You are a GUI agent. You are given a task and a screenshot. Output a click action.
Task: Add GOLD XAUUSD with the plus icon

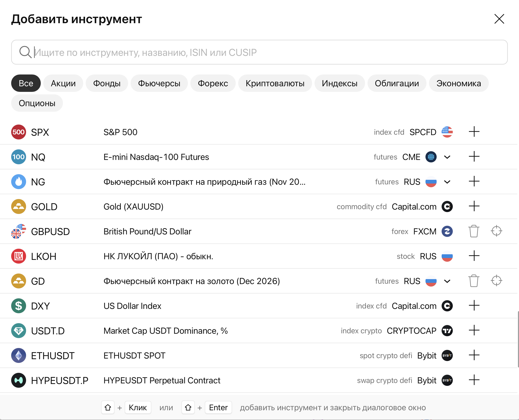coord(474,206)
